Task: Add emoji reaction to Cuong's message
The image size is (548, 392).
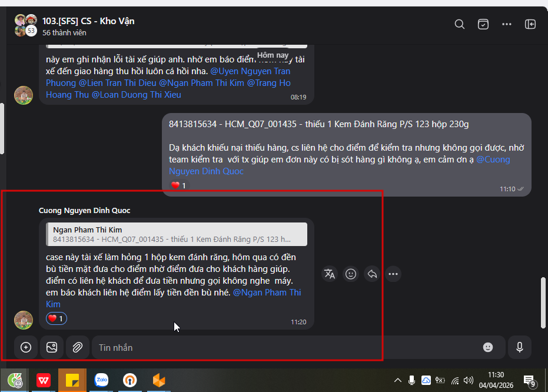Action: (x=351, y=274)
